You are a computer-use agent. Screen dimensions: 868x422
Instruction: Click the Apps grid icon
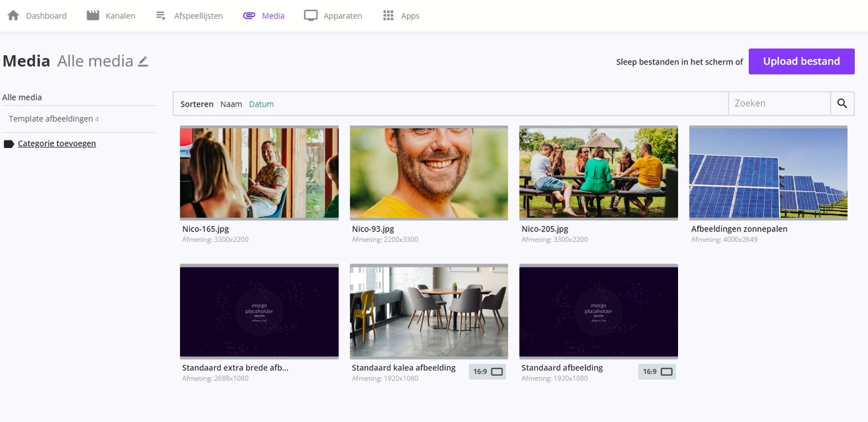(388, 15)
